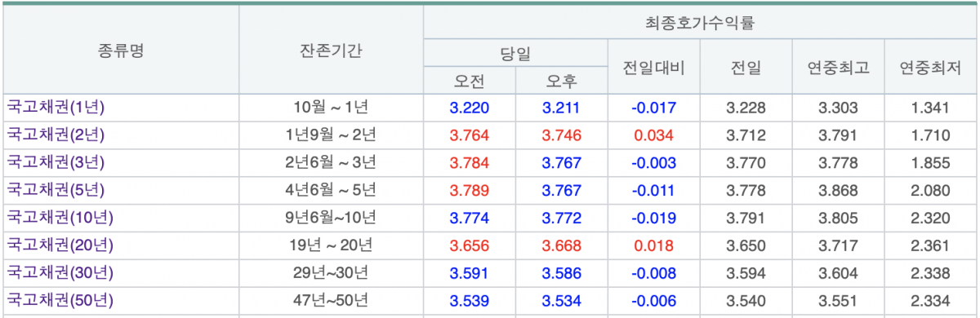This screenshot has height=318, width=980.
Task: Click the previous-day yield 3.770
Action: click(746, 162)
